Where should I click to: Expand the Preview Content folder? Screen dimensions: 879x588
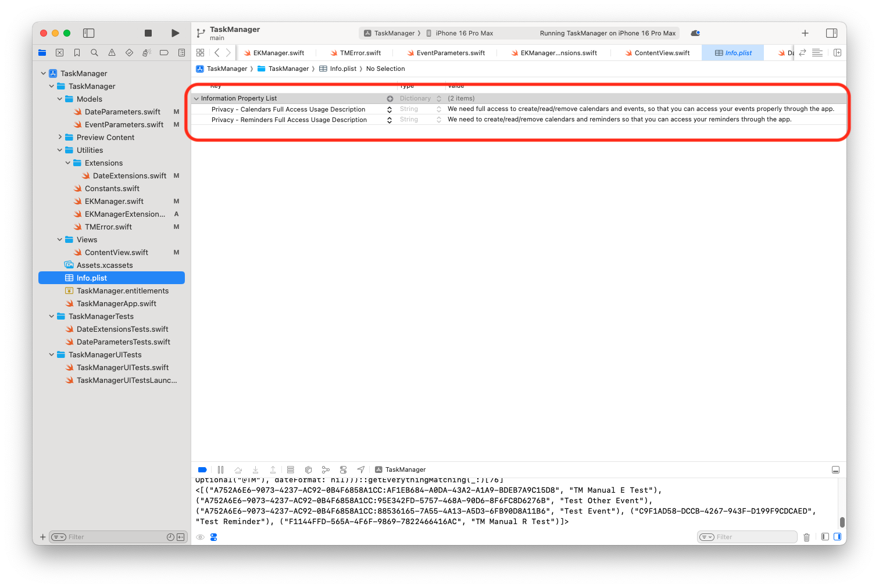tap(60, 137)
